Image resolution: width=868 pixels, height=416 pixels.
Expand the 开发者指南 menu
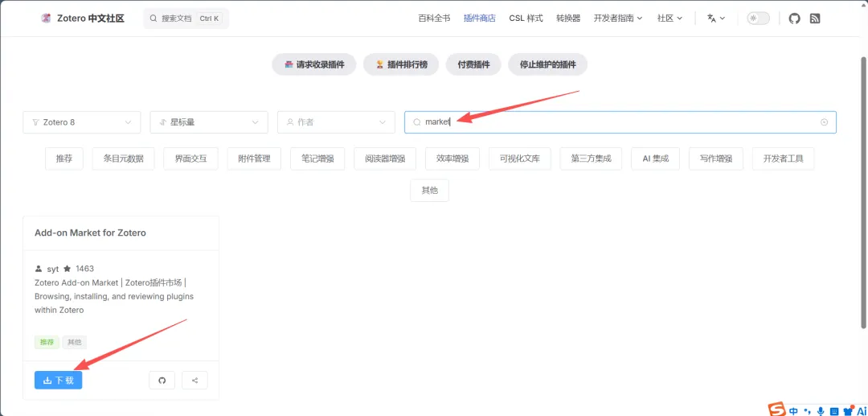pos(618,19)
